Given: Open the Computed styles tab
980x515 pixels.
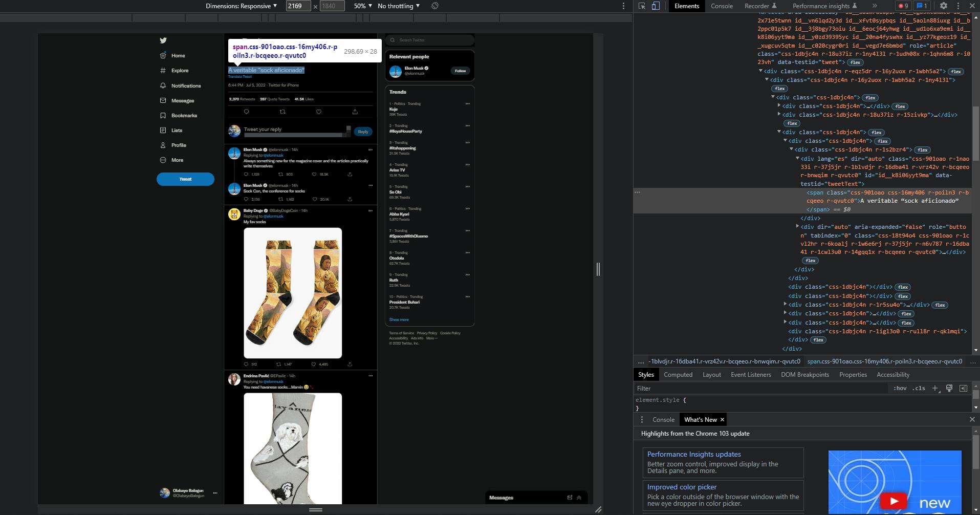Looking at the screenshot, I should 678,375.
